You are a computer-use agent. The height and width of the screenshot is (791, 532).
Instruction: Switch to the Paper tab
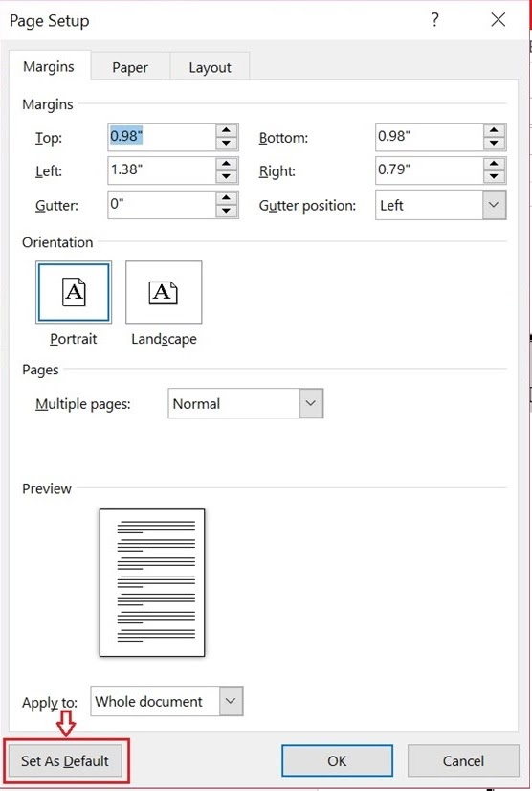130,67
